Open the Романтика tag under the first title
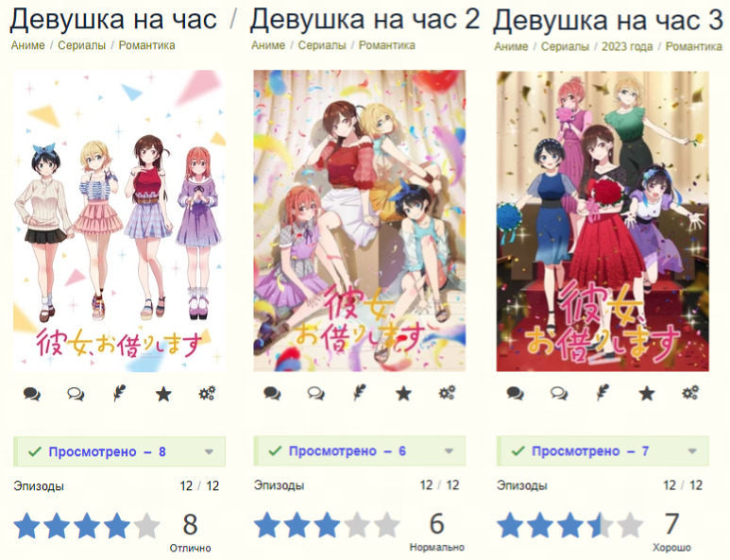The width and height of the screenshot is (730, 560). pos(146,45)
